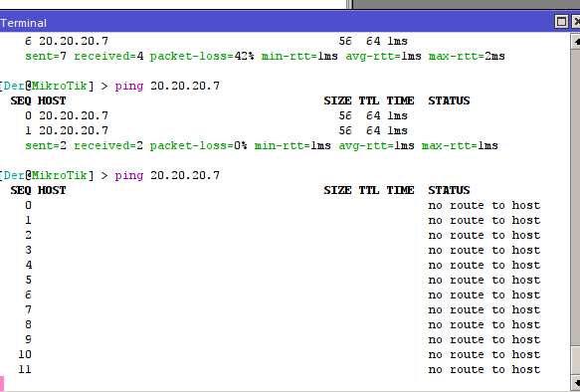This screenshot has height=392, width=580.
Task: Click 'no route to host' for sequence 11
Action: pyautogui.click(x=484, y=369)
